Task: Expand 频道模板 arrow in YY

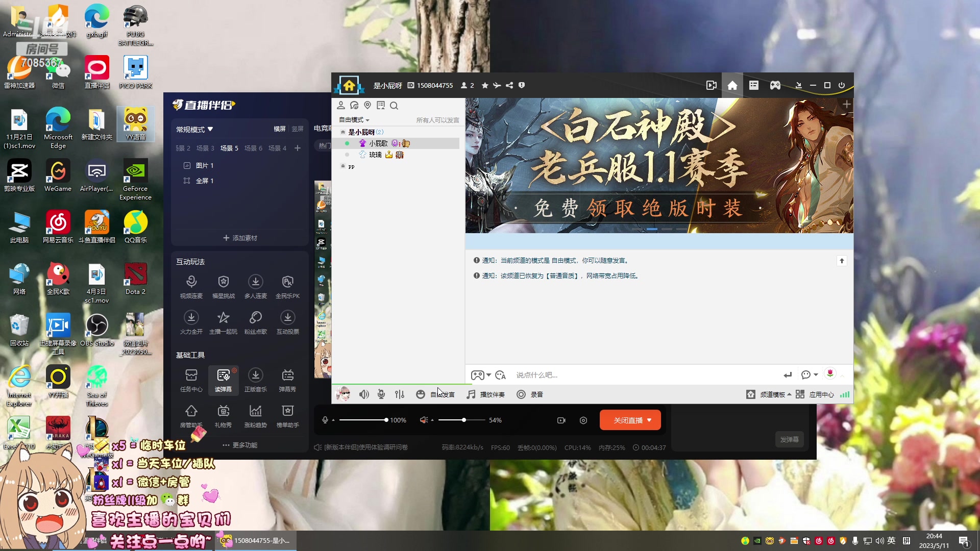Action: point(789,394)
